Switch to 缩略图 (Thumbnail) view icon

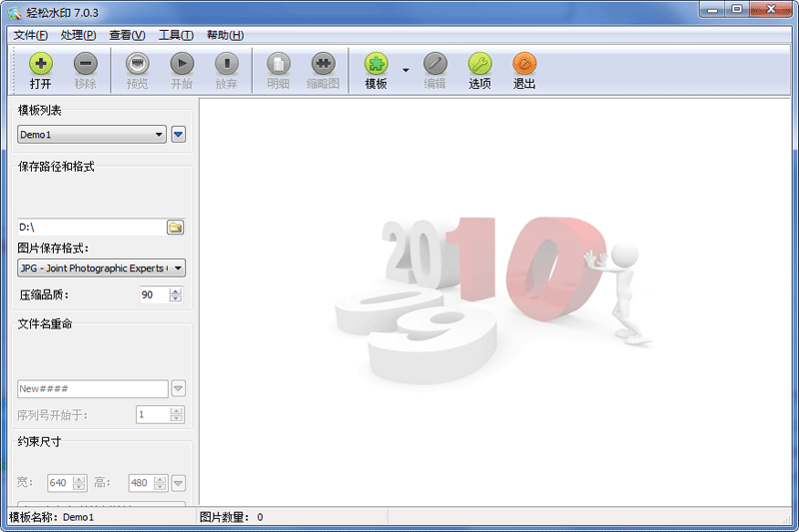[x=323, y=64]
